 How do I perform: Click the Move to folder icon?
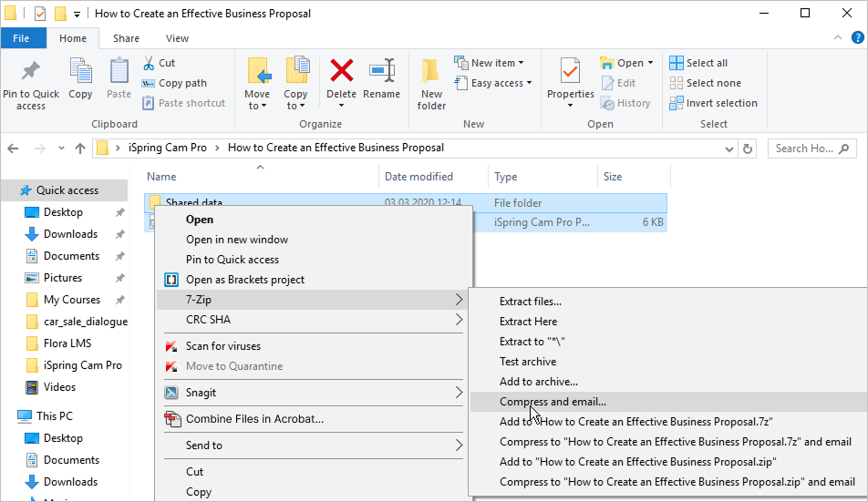pyautogui.click(x=257, y=73)
